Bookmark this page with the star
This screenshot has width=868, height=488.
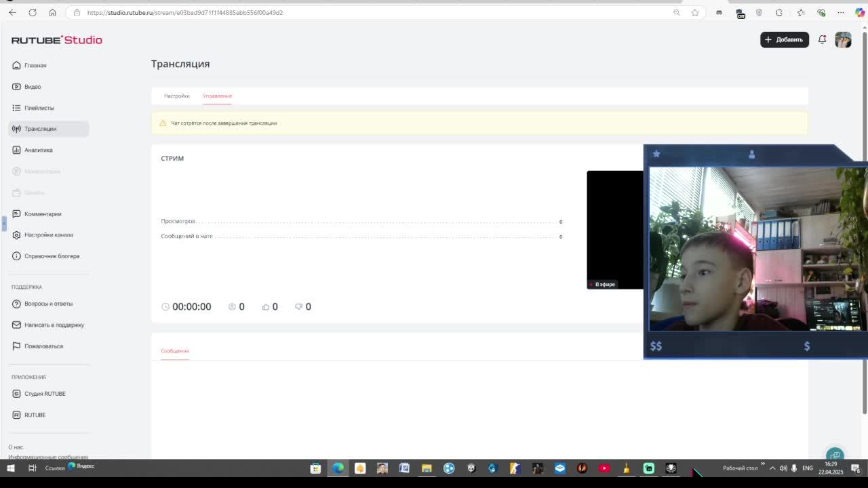695,12
